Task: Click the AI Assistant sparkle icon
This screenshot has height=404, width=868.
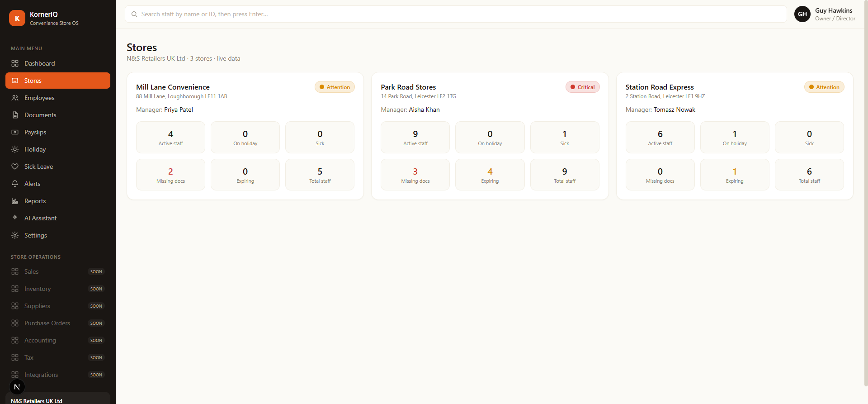Action: coord(15,218)
